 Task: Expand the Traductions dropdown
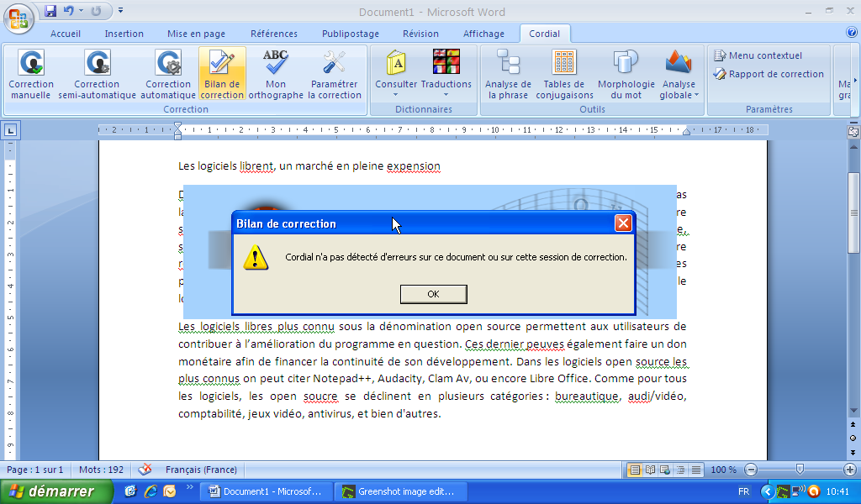(x=446, y=95)
